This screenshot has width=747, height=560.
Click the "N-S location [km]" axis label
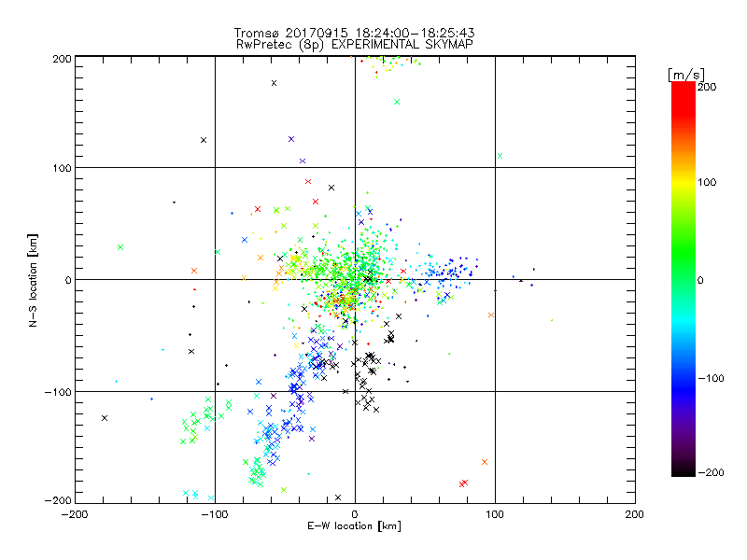coord(33,280)
